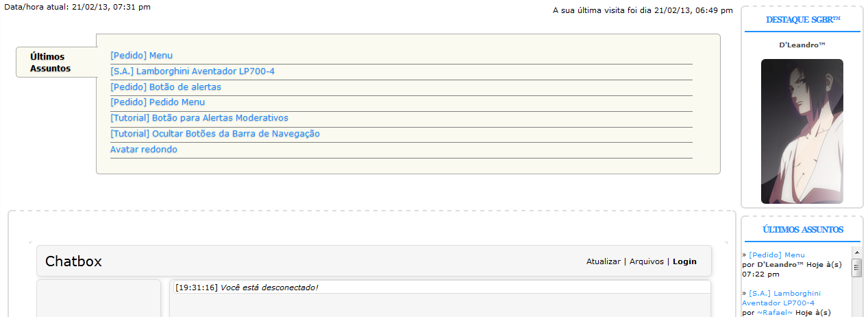Screen dimensions: 868x317
Task: Click D'Leandro's featured avatar image
Action: tap(802, 131)
